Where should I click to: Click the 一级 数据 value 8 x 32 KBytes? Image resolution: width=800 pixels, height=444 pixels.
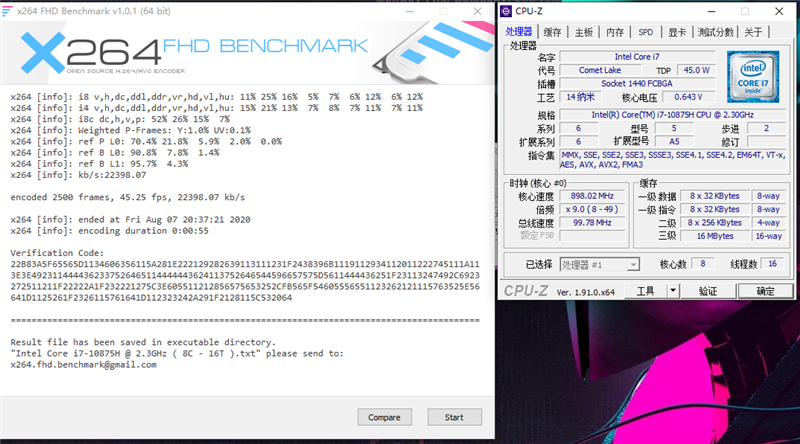coord(715,196)
